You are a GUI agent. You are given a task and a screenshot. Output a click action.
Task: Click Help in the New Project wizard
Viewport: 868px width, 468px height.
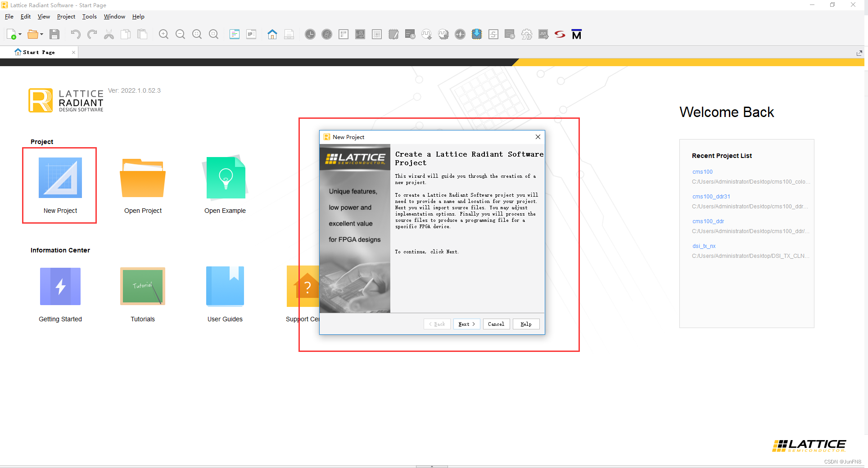526,324
